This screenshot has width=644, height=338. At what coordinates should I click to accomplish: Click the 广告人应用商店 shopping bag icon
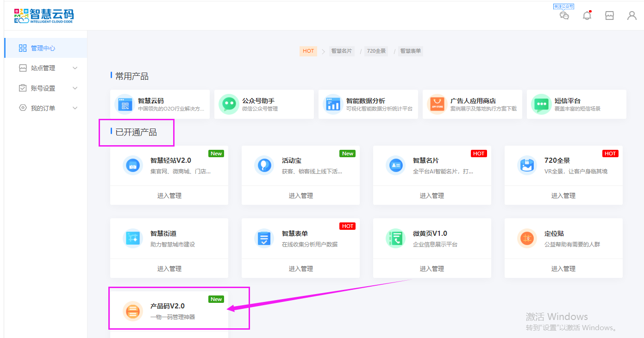(x=437, y=104)
